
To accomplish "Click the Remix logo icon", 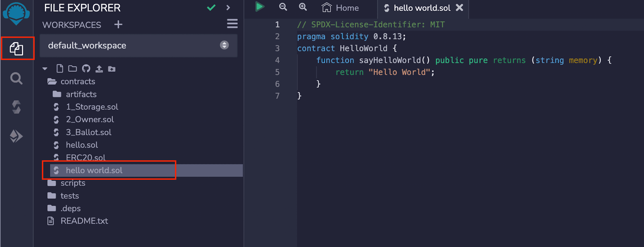I will pos(16,13).
